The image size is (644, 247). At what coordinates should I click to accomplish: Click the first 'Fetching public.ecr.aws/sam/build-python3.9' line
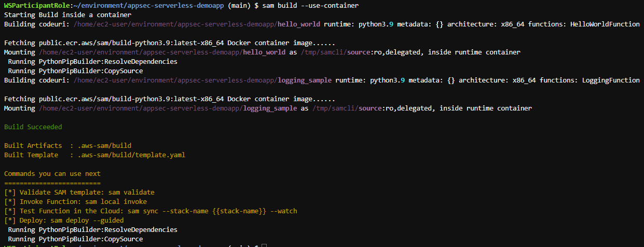coord(170,43)
